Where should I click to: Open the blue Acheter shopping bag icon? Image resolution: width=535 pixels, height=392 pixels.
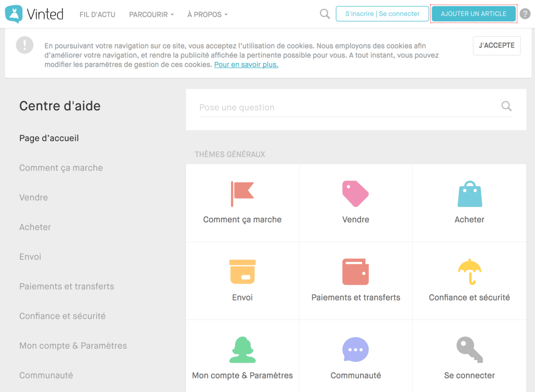(470, 193)
